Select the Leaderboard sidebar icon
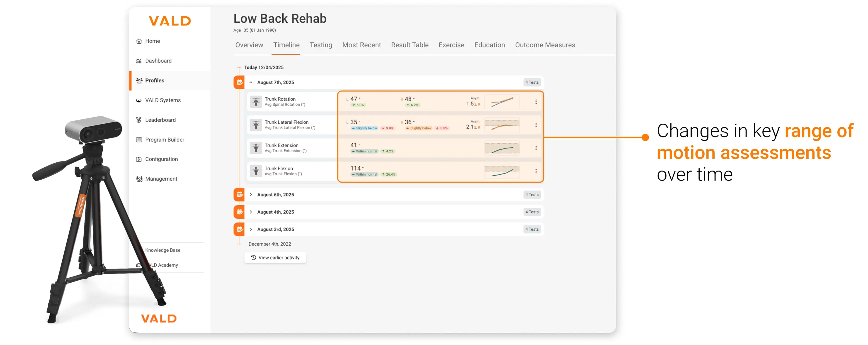 coord(139,120)
